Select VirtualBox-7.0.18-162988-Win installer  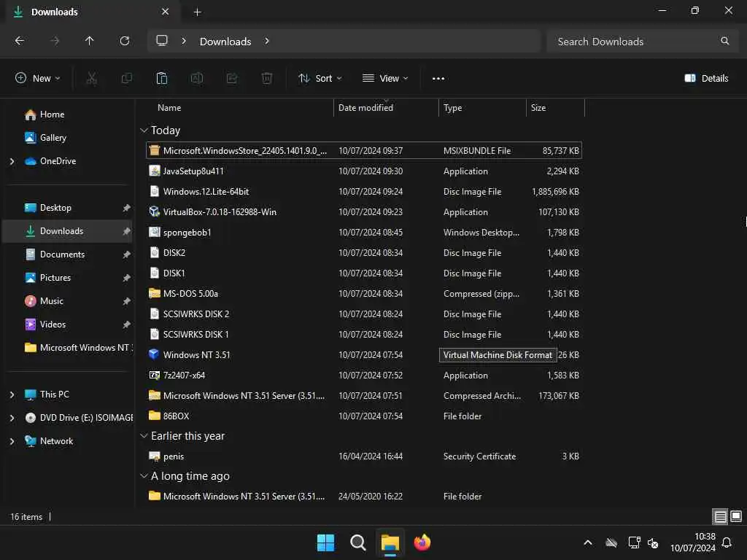pos(364,212)
